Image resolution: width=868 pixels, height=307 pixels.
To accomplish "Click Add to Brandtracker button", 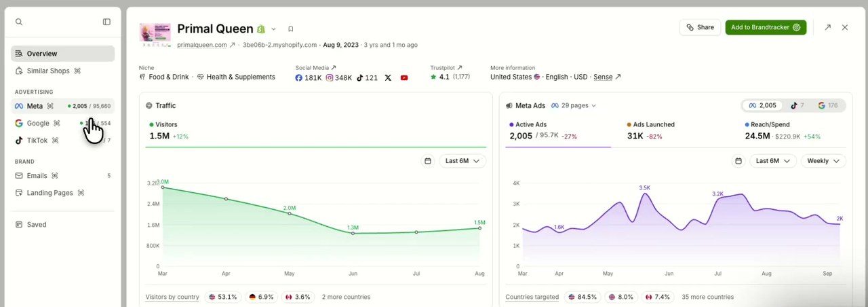I will (766, 27).
